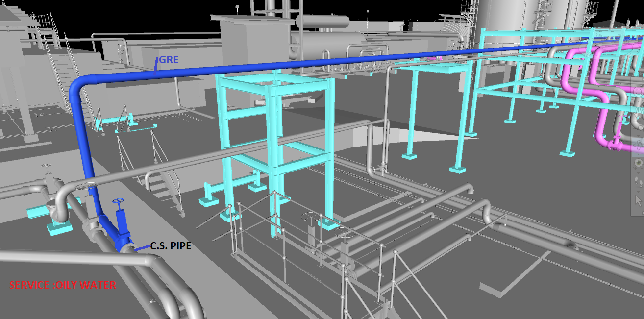Expand dropdown arrow below SteeringWheels icon
This screenshot has height=319, width=644.
click(639, 99)
